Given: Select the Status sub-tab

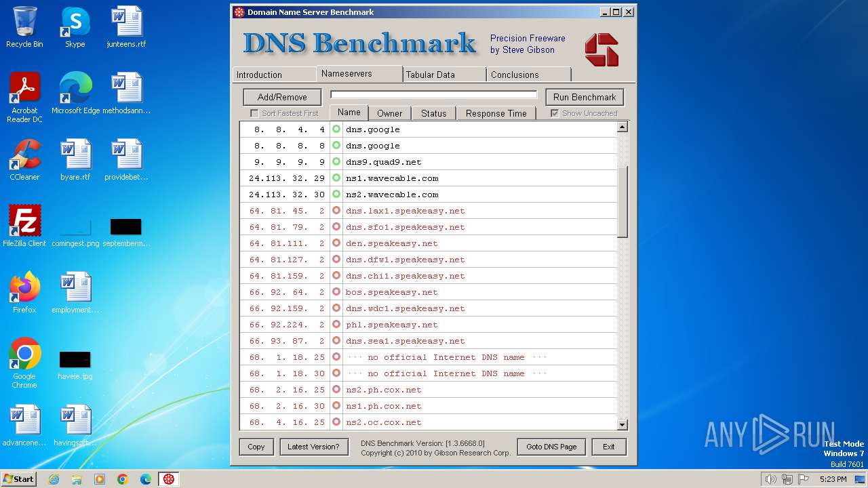Looking at the screenshot, I should pos(434,113).
